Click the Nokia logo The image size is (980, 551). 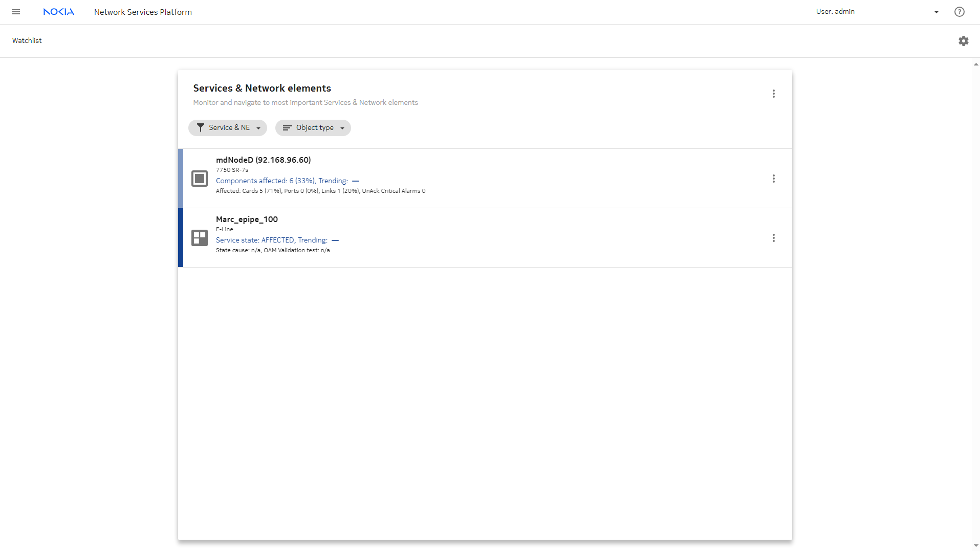point(58,12)
